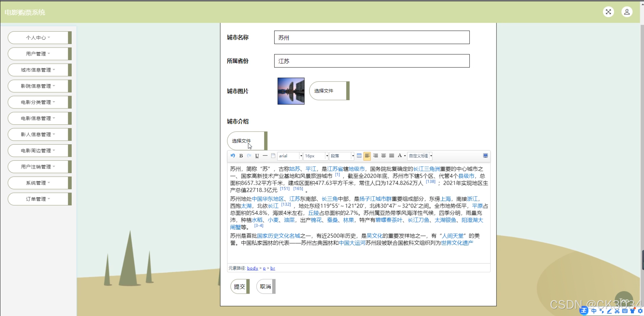This screenshot has height=316, width=644.
Task: Click the redo icon in the editor toolbar
Action: coord(249,156)
